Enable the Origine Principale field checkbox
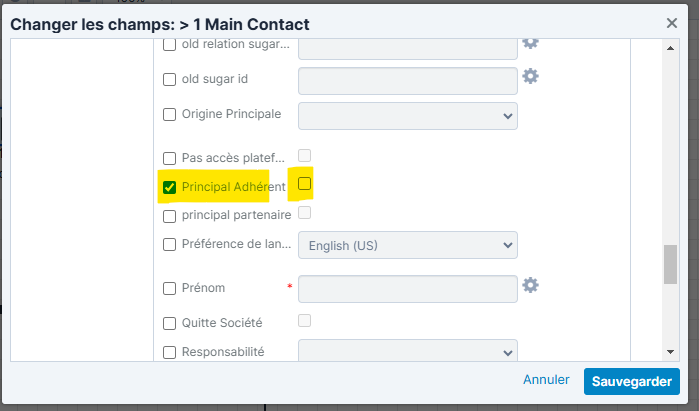Screen dimensions: 699x411 (x=169, y=114)
